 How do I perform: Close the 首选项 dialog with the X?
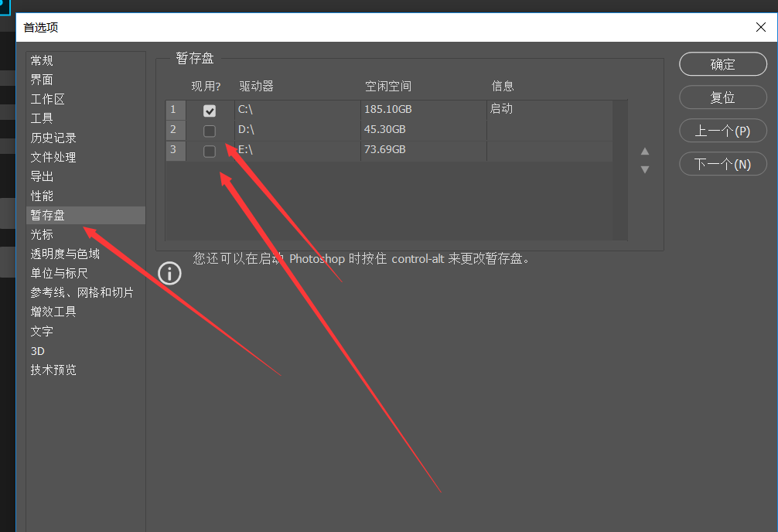(x=761, y=27)
